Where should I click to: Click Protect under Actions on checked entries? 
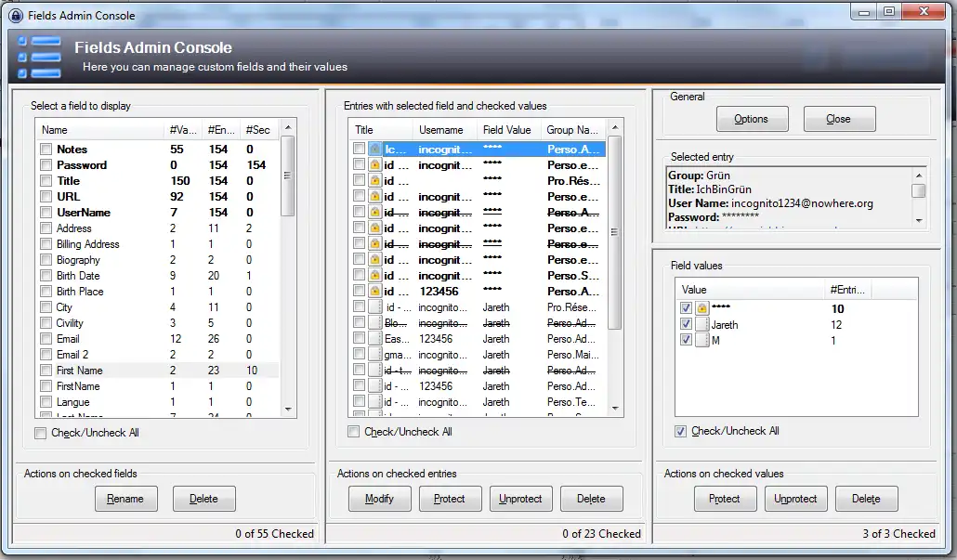(451, 499)
